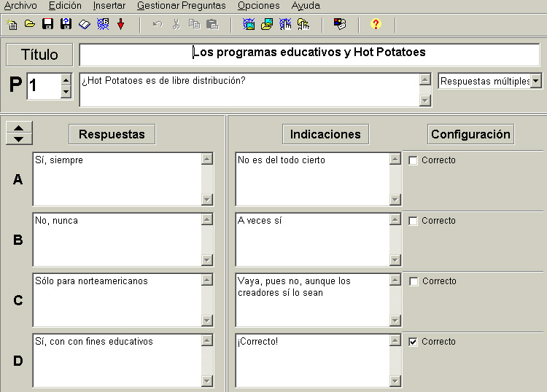Decrease the question number with down stepper
Viewport: 547px width, 392px height.
pos(66,92)
